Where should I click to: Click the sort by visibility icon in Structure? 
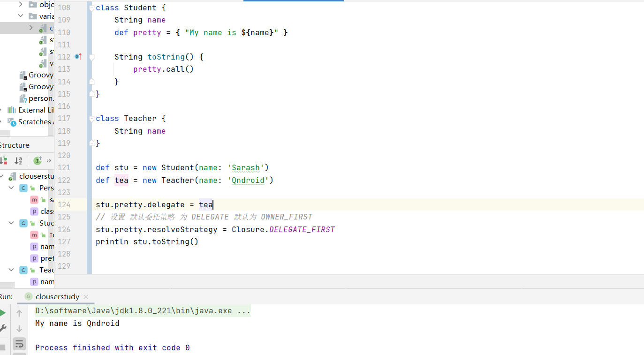click(4, 161)
